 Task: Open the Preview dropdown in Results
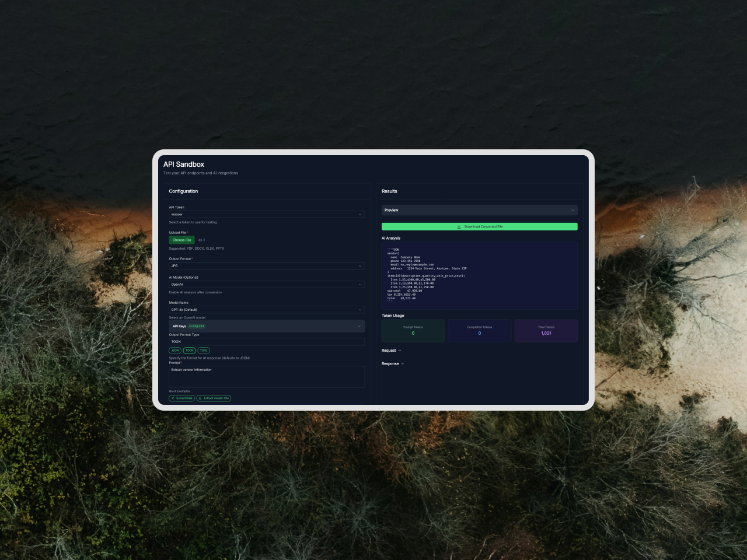point(479,210)
